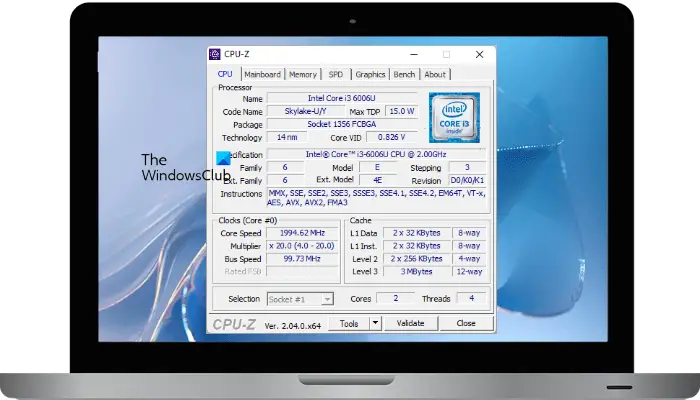Screen dimensions: 700x400
Task: Click the Name field Intel Core i3 6006U
Action: click(x=342, y=98)
